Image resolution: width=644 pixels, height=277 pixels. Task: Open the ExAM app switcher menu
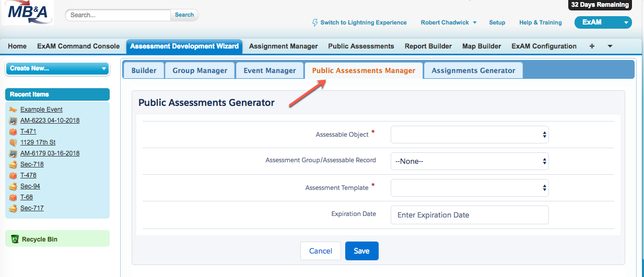click(x=603, y=22)
